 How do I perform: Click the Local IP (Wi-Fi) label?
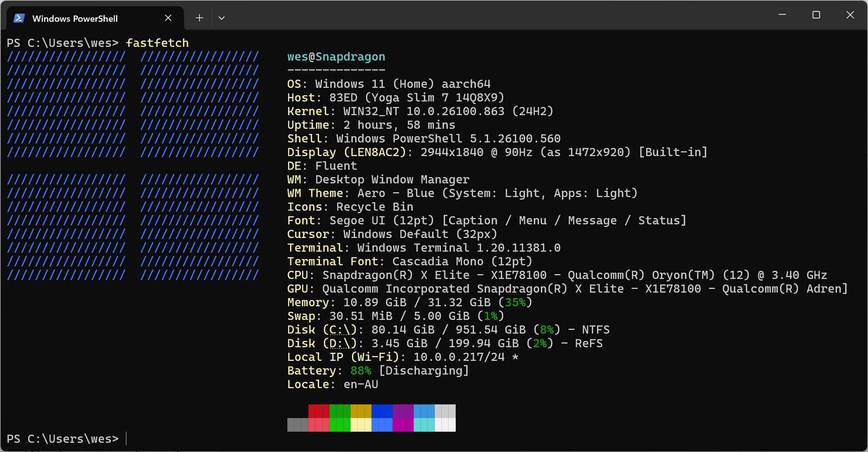pyautogui.click(x=346, y=357)
